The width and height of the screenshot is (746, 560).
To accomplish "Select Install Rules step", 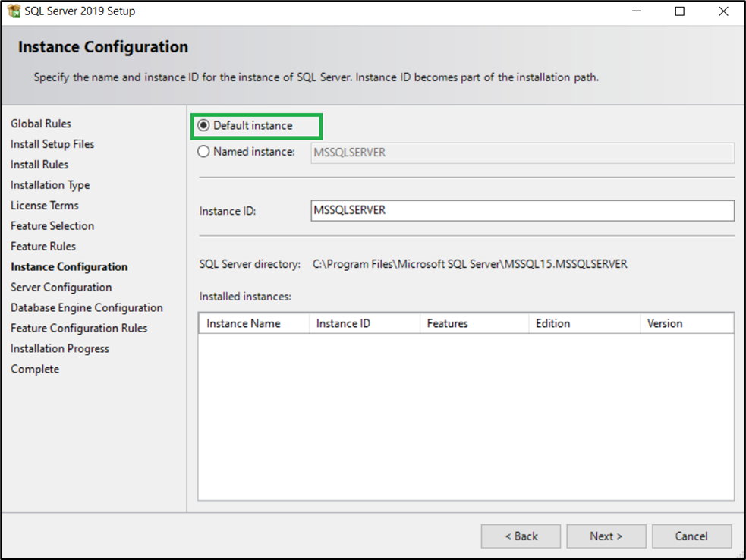I will pyautogui.click(x=39, y=165).
